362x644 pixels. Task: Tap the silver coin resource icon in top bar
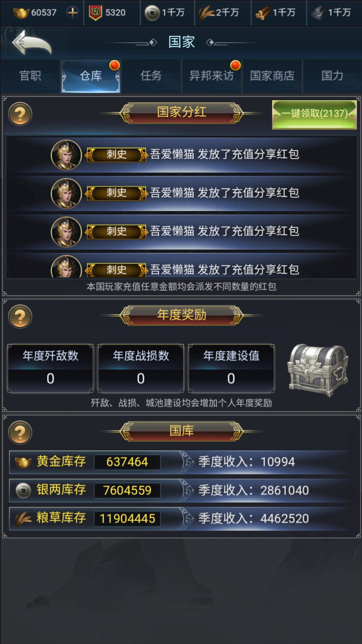click(x=152, y=13)
